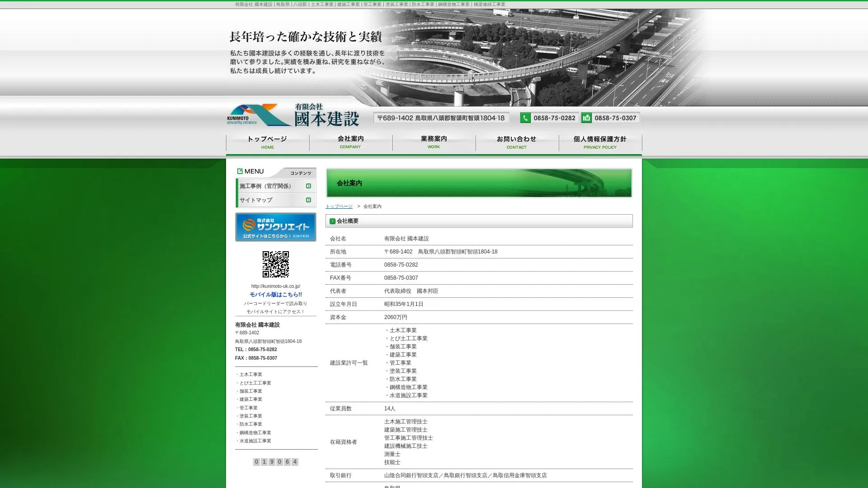This screenshot has width=868, height=488.
Task: Click the green telephone icon
Action: (x=525, y=118)
